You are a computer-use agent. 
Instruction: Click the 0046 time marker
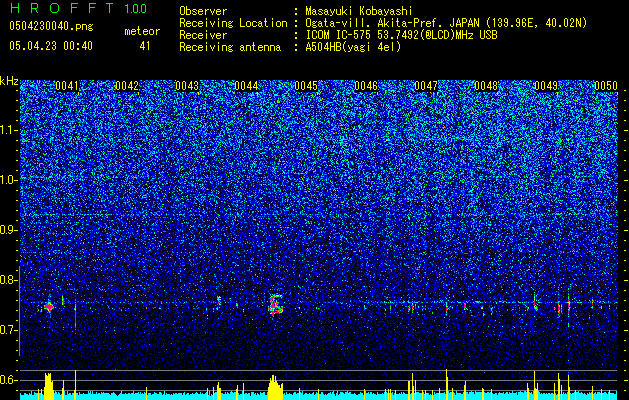click(x=366, y=86)
